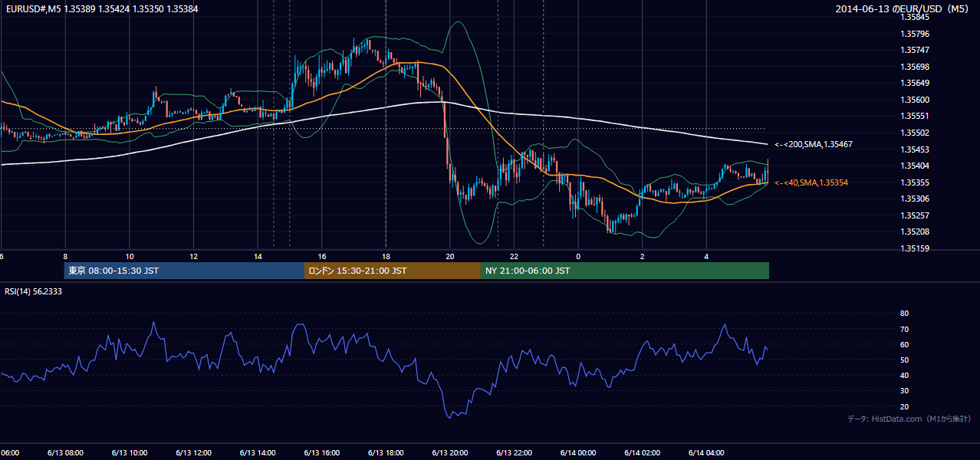980x460 pixels.
Task: Click hour tick 8 under the price chart
Action: point(65,256)
